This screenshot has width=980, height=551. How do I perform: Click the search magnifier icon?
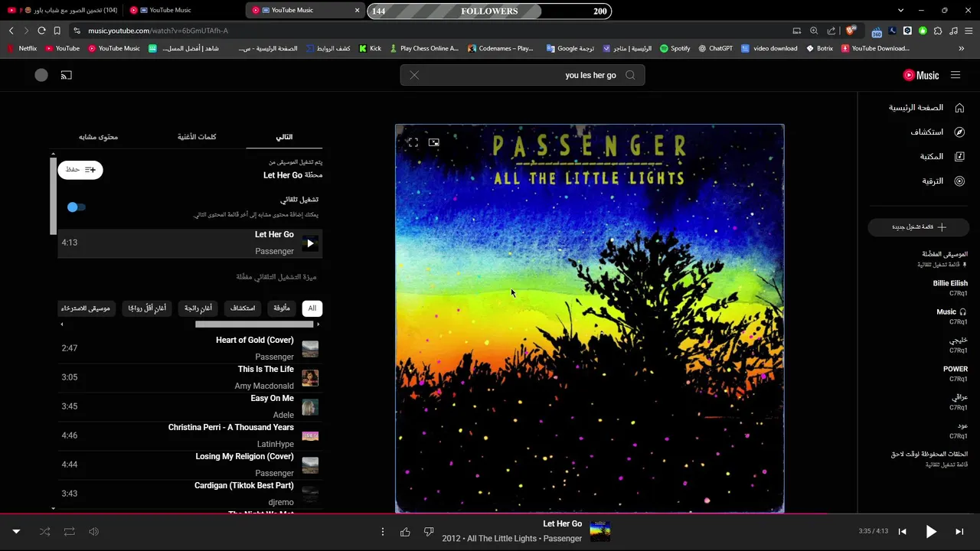click(630, 75)
